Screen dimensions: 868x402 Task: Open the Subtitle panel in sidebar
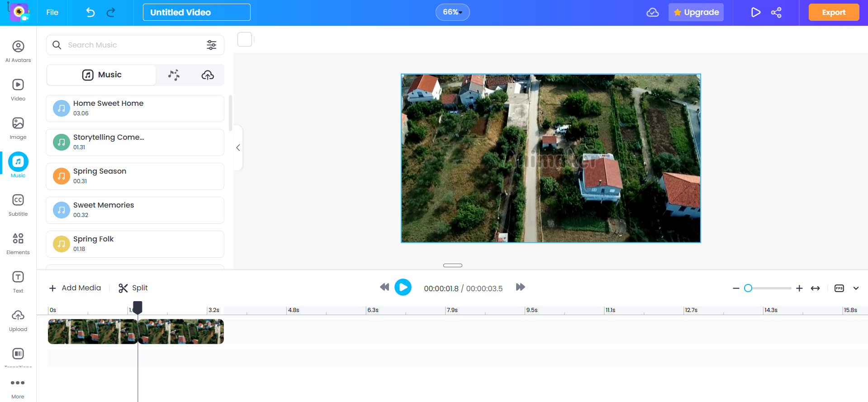pyautogui.click(x=18, y=205)
